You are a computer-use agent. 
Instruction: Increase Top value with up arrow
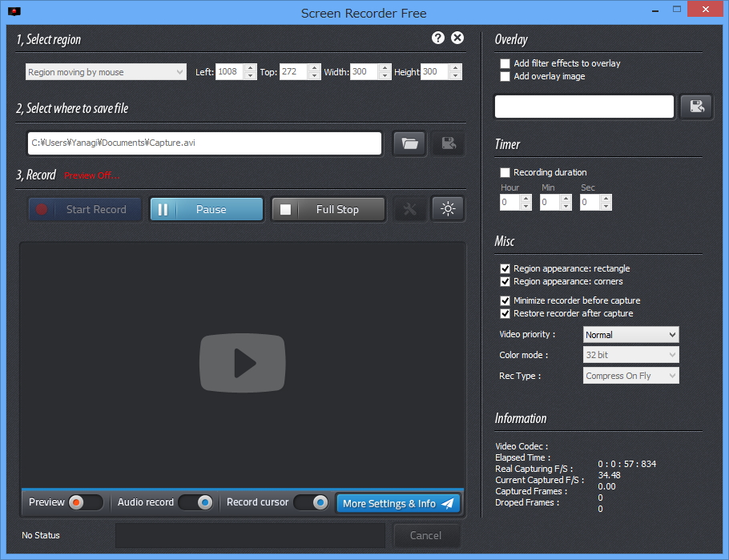pyautogui.click(x=314, y=68)
